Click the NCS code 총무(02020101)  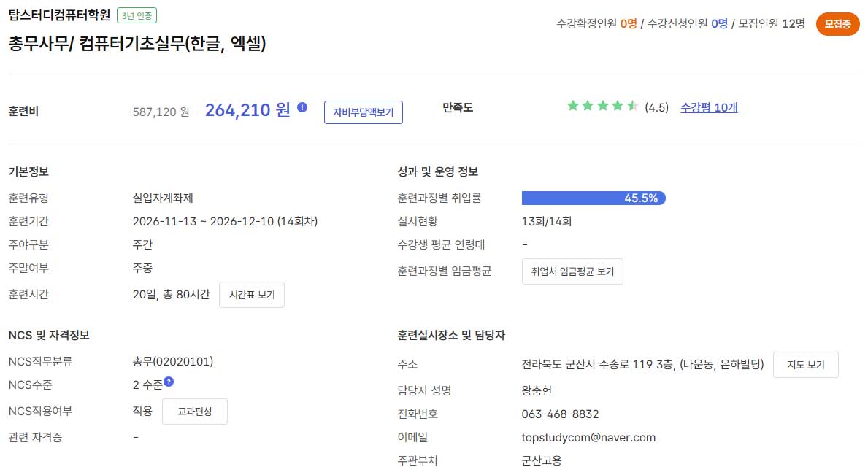173,362
